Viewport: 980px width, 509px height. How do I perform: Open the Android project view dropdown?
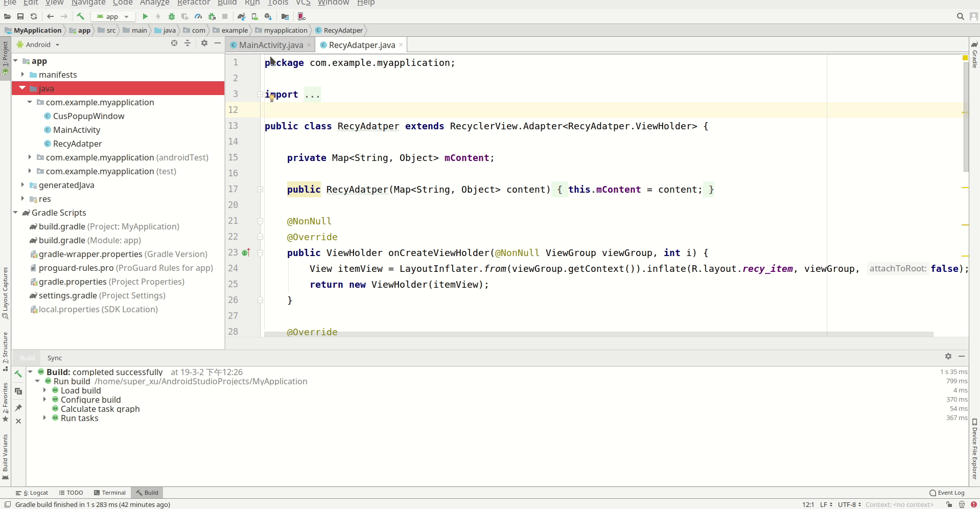click(39, 44)
